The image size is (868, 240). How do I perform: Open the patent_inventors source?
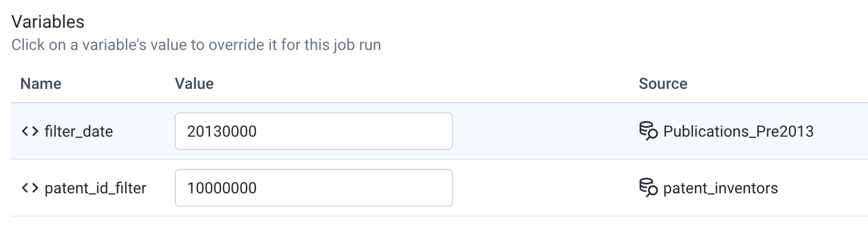[x=721, y=188]
